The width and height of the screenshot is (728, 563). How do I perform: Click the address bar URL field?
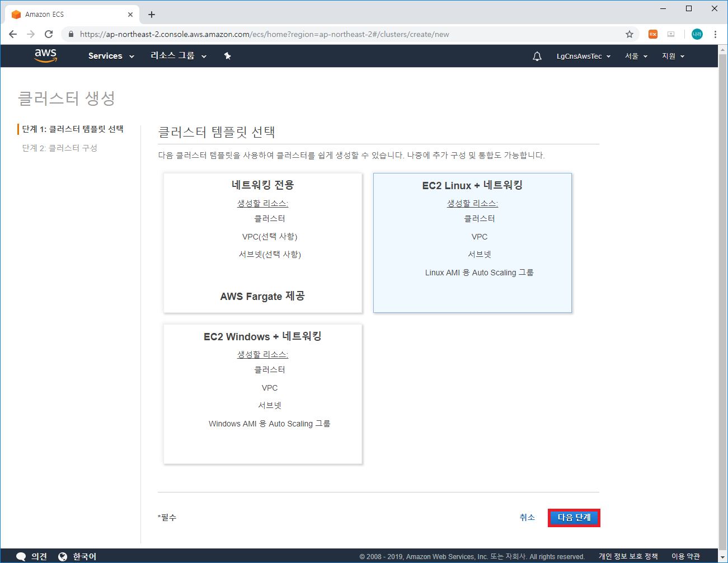pos(350,34)
